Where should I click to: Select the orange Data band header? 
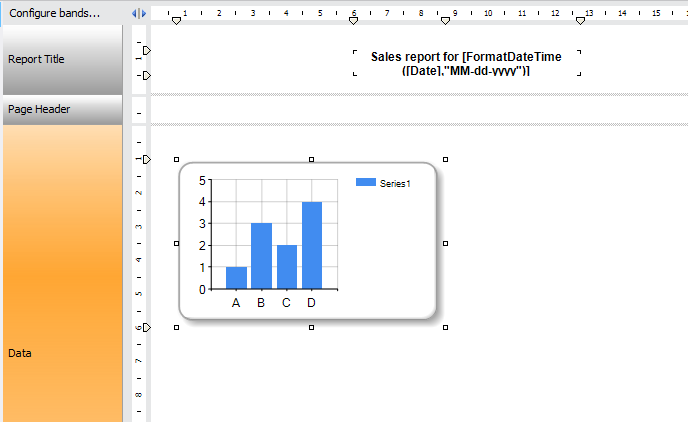(63, 273)
